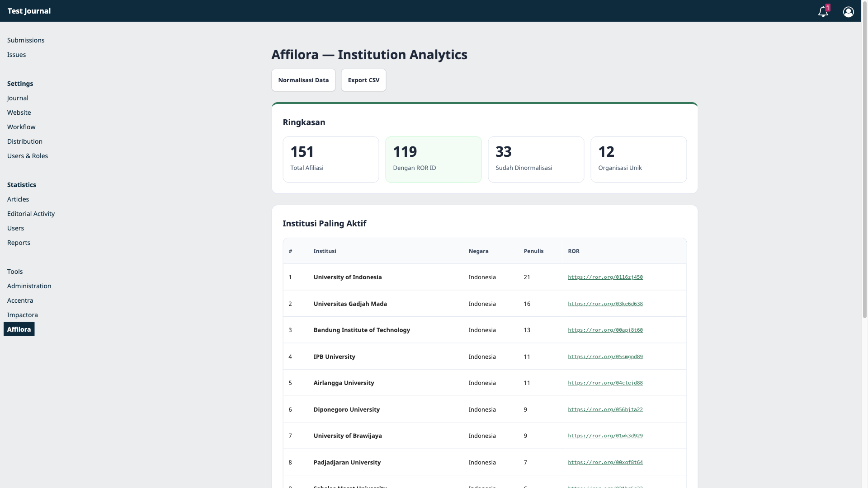Open Tools in the sidebar
Screen dimensions: 868x488
point(15,272)
